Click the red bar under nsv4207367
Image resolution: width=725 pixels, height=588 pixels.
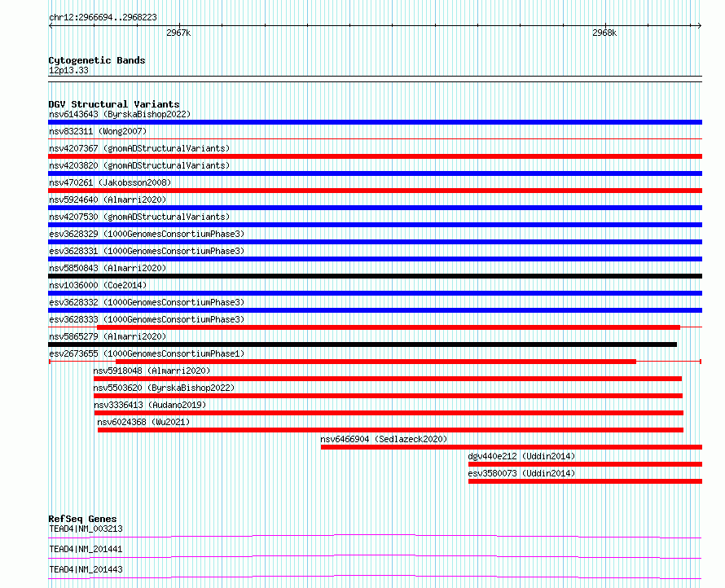point(375,156)
